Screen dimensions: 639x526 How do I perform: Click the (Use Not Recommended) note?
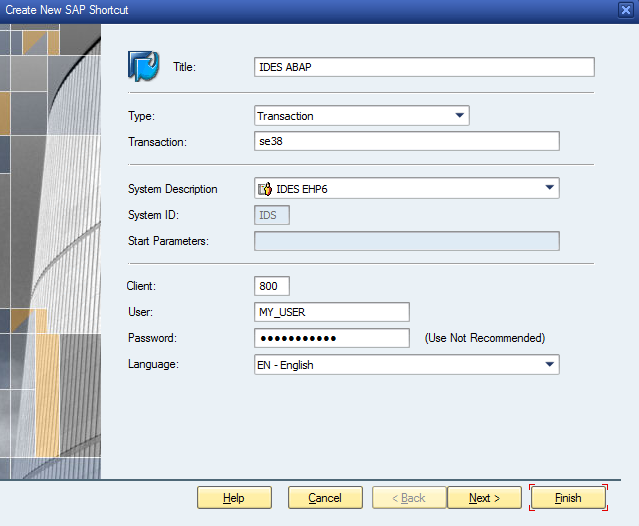point(485,338)
